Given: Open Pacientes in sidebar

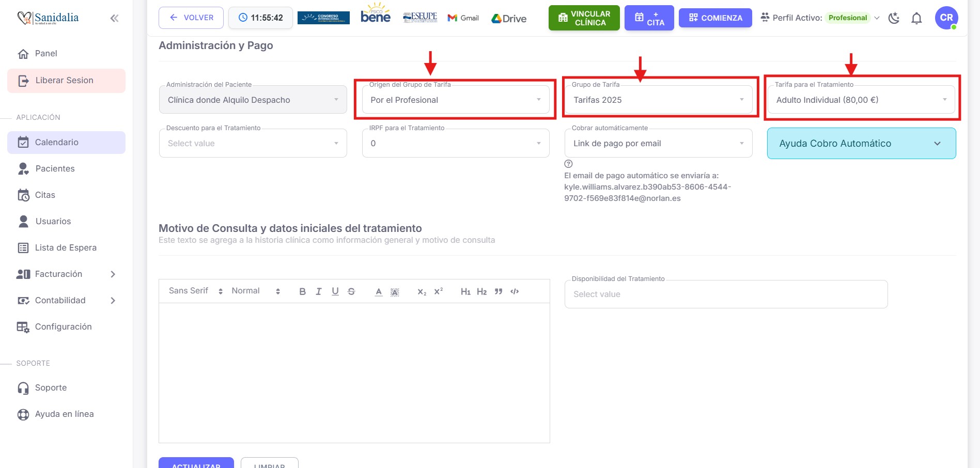Looking at the screenshot, I should click(x=55, y=168).
